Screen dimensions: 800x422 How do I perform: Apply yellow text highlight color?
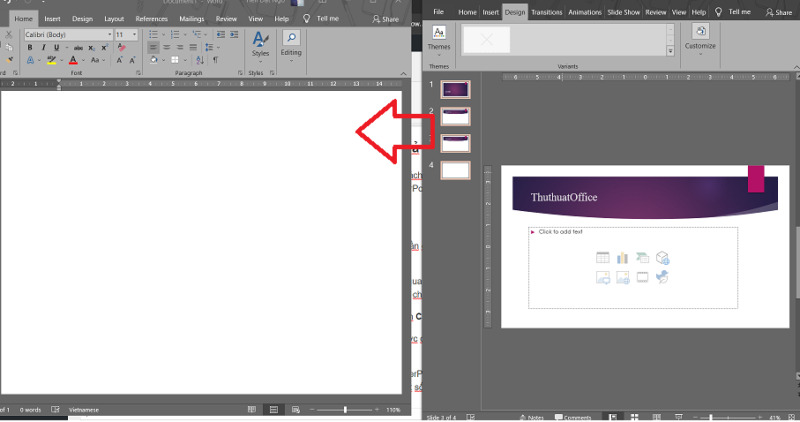click(x=52, y=60)
